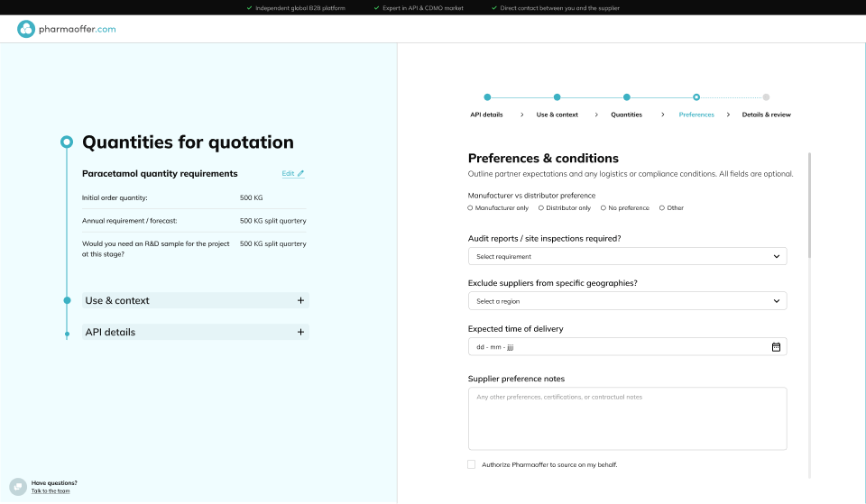
Task: Go to API details step label
Action: click(x=486, y=115)
